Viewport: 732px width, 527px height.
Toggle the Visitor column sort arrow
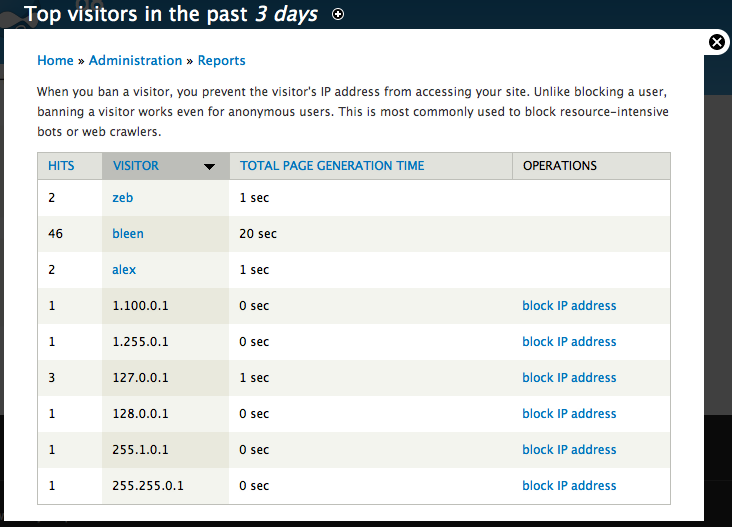coord(210,166)
